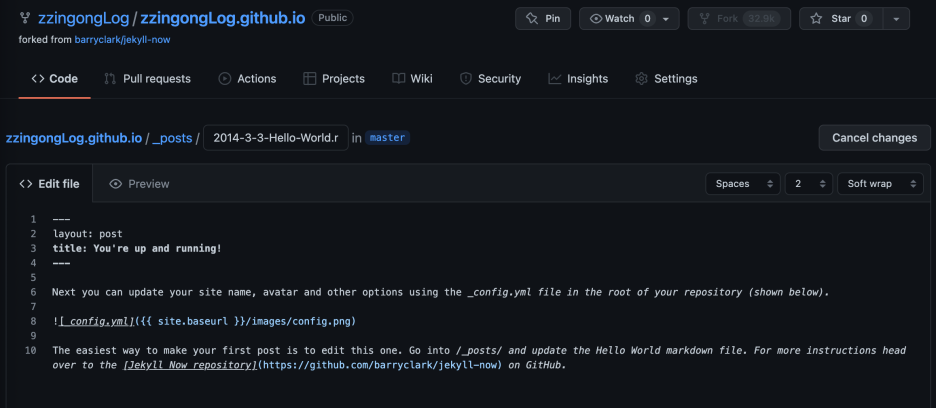This screenshot has height=408, width=936.
Task: Open the Projects tab
Action: click(x=334, y=79)
